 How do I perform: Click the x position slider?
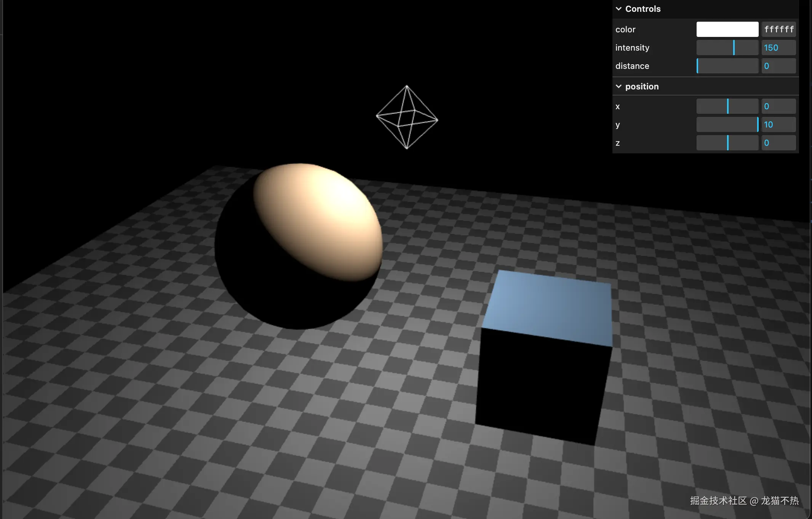pos(727,106)
